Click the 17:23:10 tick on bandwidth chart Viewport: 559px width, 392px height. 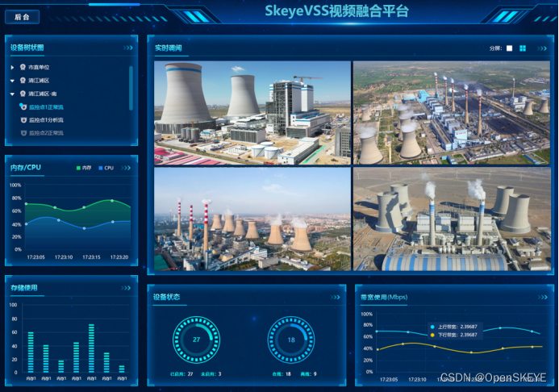coord(417,380)
